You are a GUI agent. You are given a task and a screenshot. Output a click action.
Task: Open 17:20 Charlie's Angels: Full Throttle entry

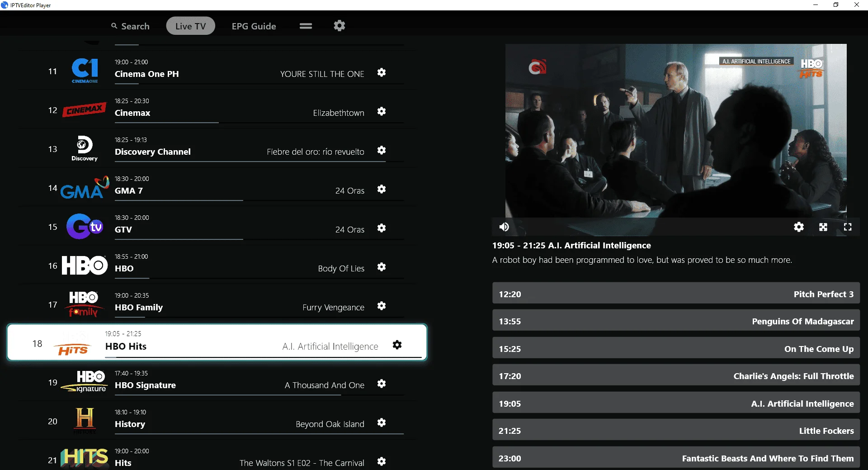[x=676, y=375]
